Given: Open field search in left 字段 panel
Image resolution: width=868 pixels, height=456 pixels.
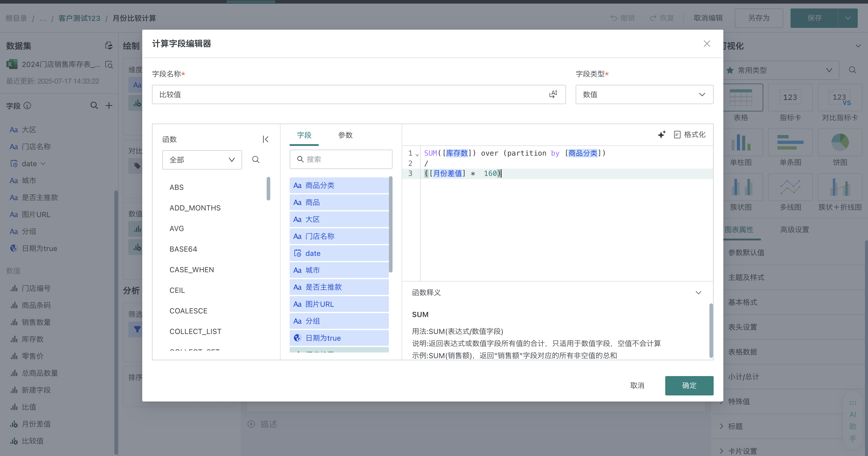Looking at the screenshot, I should [94, 105].
